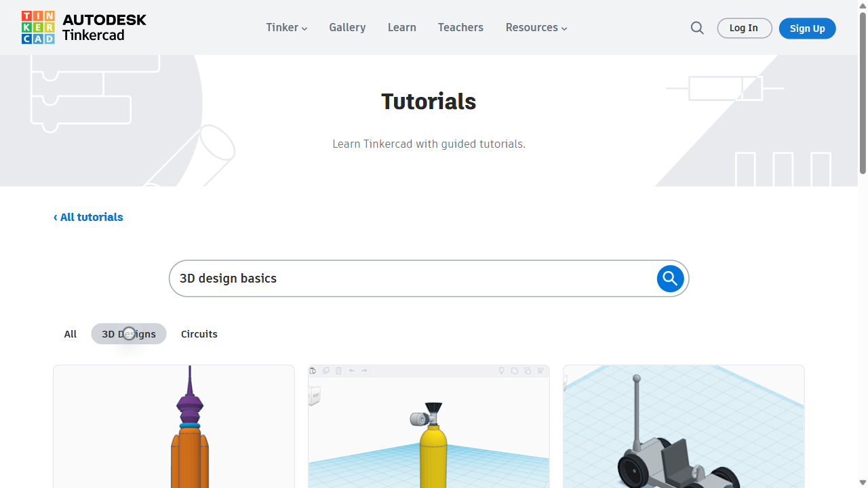
Task: Click the Tinkercad logo icon
Action: [x=39, y=27]
